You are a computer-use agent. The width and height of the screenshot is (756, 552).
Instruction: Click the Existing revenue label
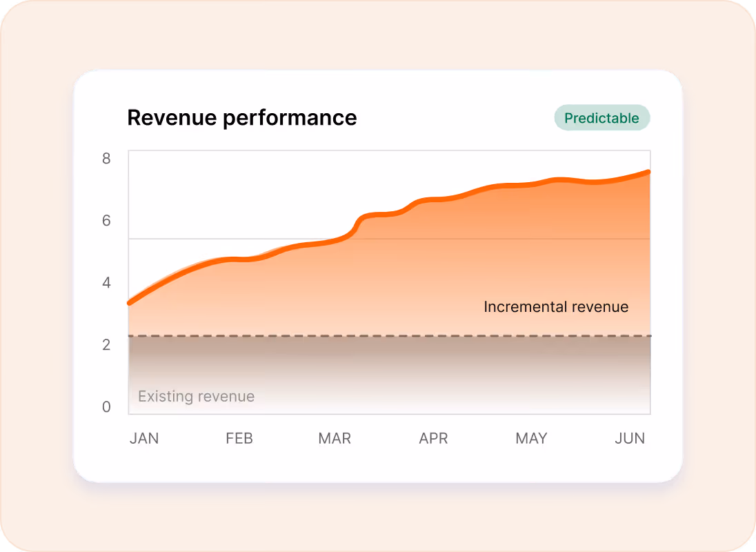click(196, 396)
